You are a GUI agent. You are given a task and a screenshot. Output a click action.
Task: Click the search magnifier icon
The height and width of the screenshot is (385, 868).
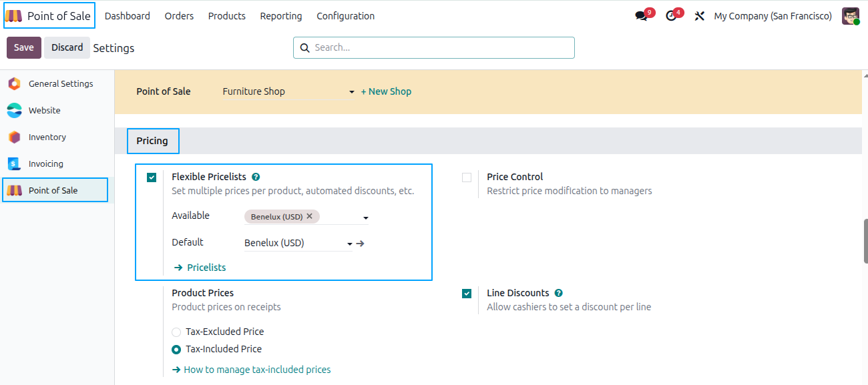304,48
